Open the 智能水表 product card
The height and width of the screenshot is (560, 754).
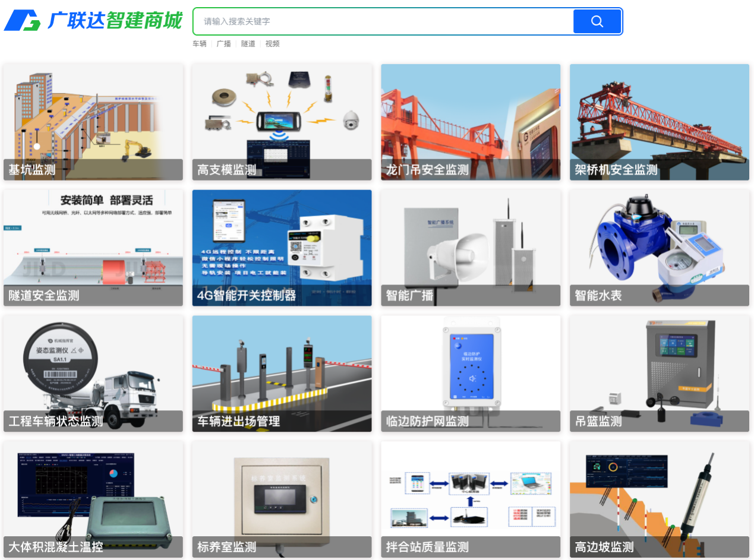click(660, 248)
